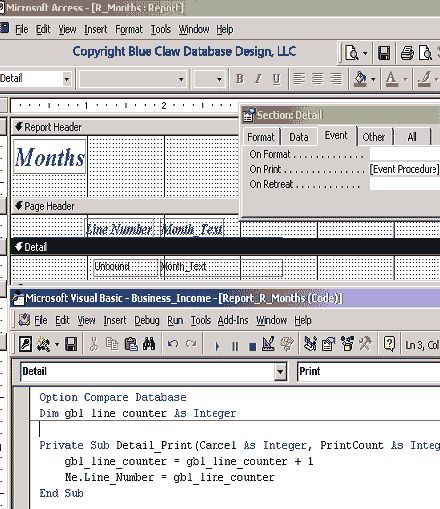Screen dimensions: 440x509
Task: Open the view icon's dropdown arrow
Action: click(365, 53)
